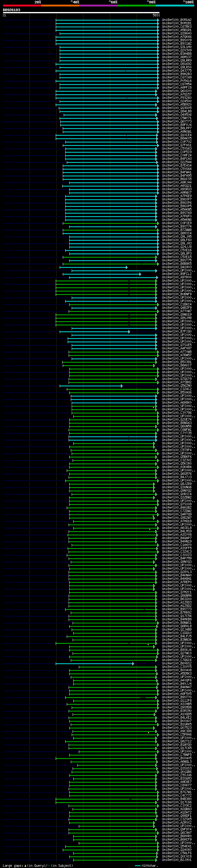
Task: Open hit UniRef100_C6TBK3
Action: [x=177, y=26]
